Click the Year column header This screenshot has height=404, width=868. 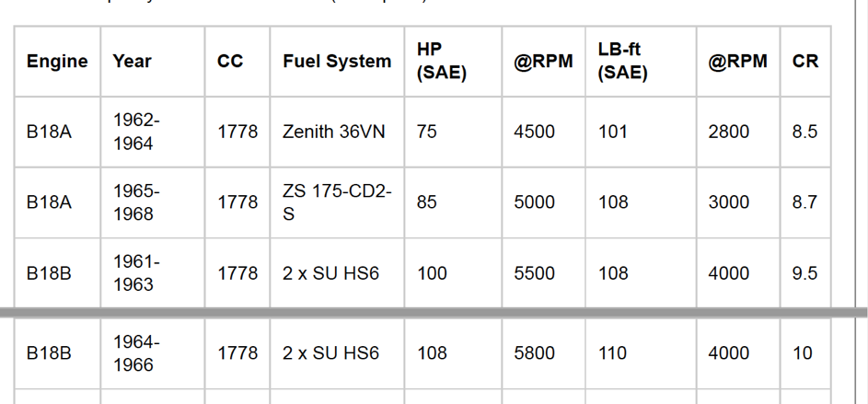coord(153,62)
